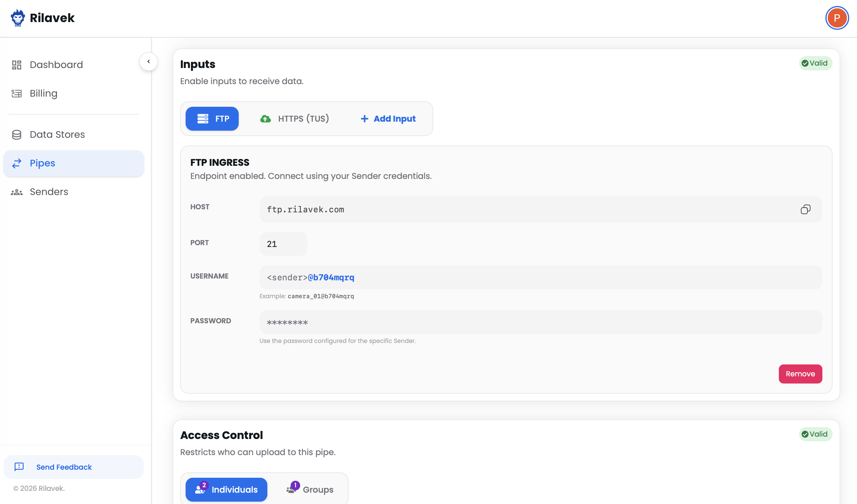
Task: Select the Groups access control tab
Action: point(310,489)
